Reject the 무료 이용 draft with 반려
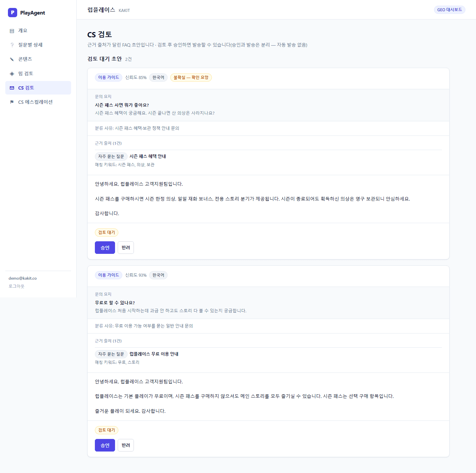This screenshot has width=476, height=473. 126,445
